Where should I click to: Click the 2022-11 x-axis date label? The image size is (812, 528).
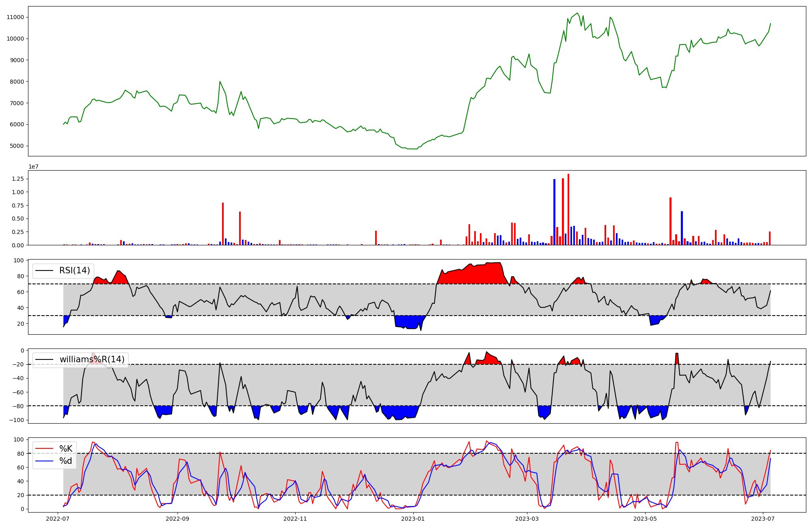point(295,519)
